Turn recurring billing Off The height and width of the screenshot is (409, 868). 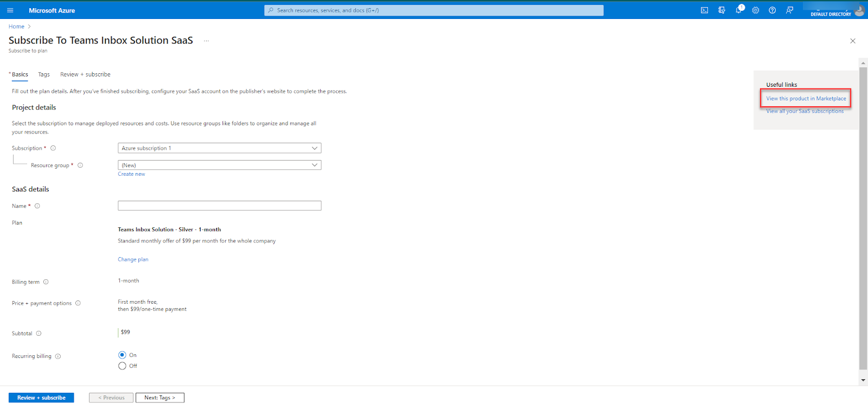click(122, 366)
